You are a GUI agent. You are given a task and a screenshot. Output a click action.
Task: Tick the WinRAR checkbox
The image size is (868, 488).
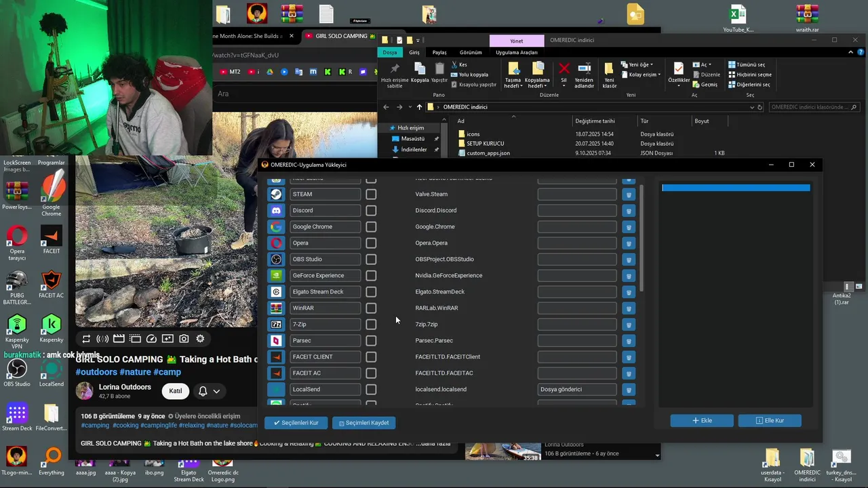(x=371, y=308)
